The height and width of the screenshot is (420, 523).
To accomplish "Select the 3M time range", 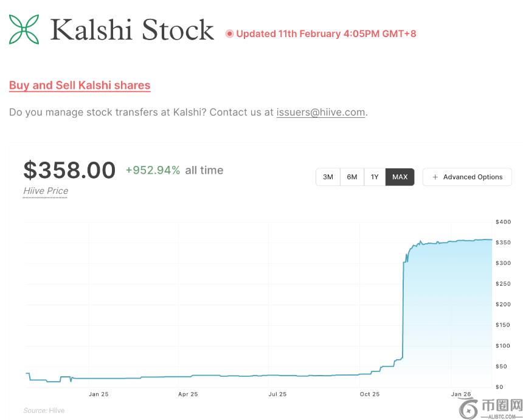I will click(328, 177).
